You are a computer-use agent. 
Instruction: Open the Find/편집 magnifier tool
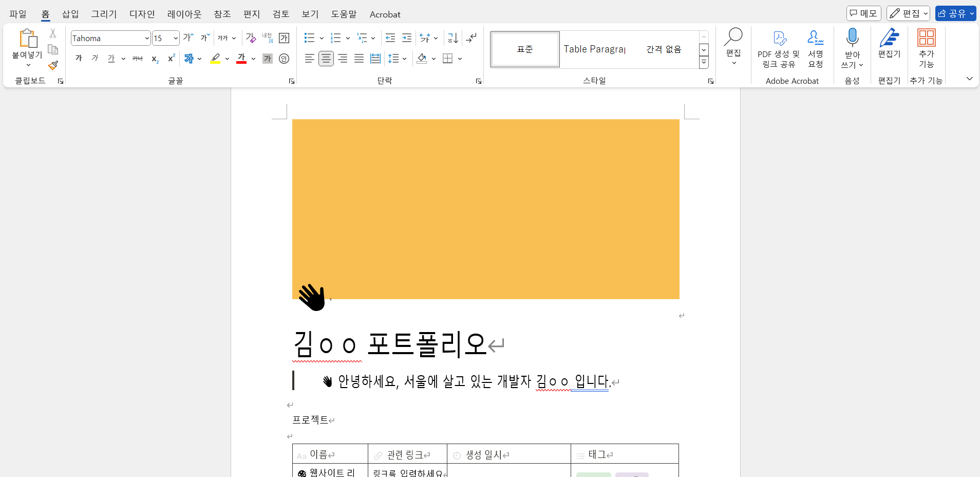point(733,46)
